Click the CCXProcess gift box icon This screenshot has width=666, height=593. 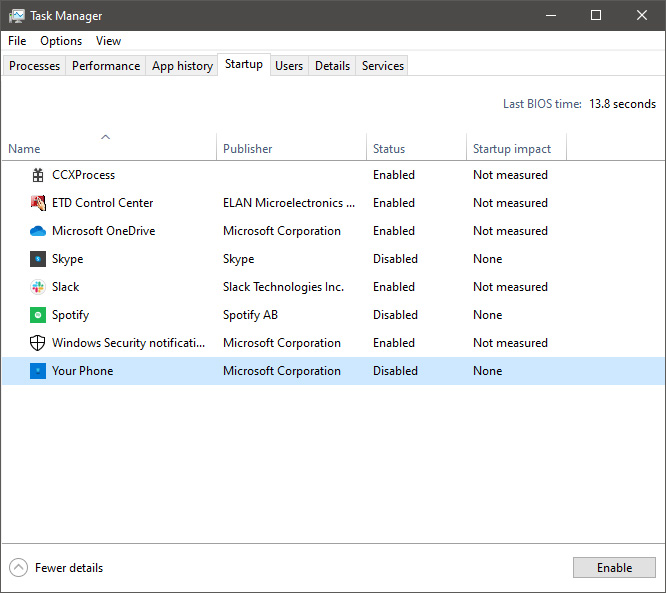coord(38,175)
